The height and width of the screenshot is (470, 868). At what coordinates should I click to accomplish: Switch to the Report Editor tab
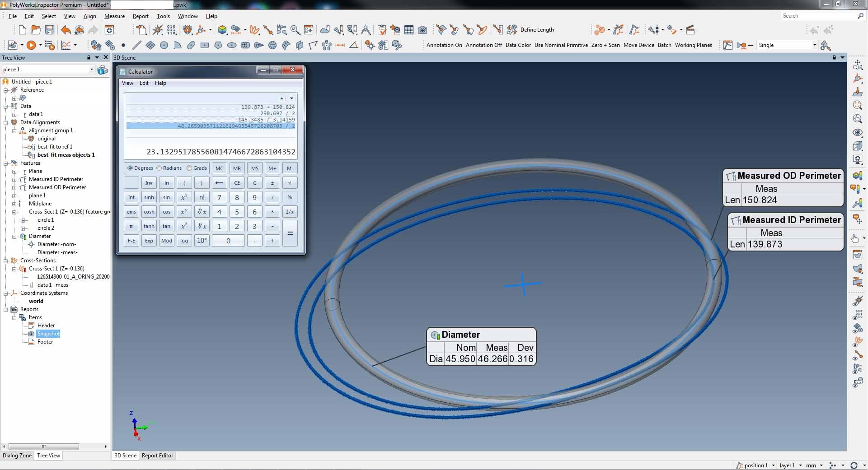click(157, 456)
